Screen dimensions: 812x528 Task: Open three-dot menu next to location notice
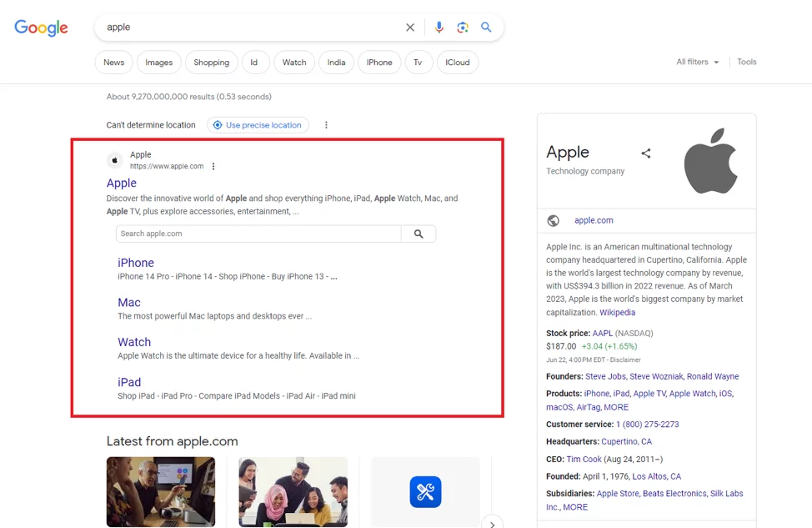pyautogui.click(x=326, y=125)
